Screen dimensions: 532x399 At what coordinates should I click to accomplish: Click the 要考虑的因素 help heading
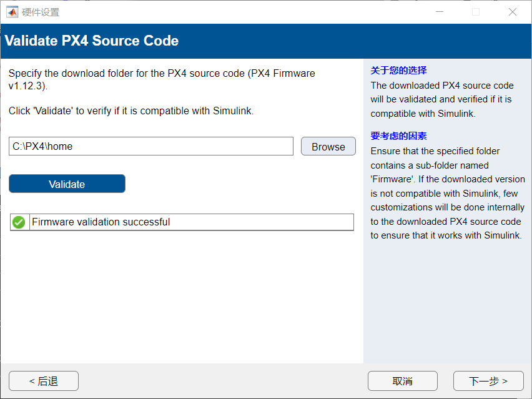(x=398, y=136)
